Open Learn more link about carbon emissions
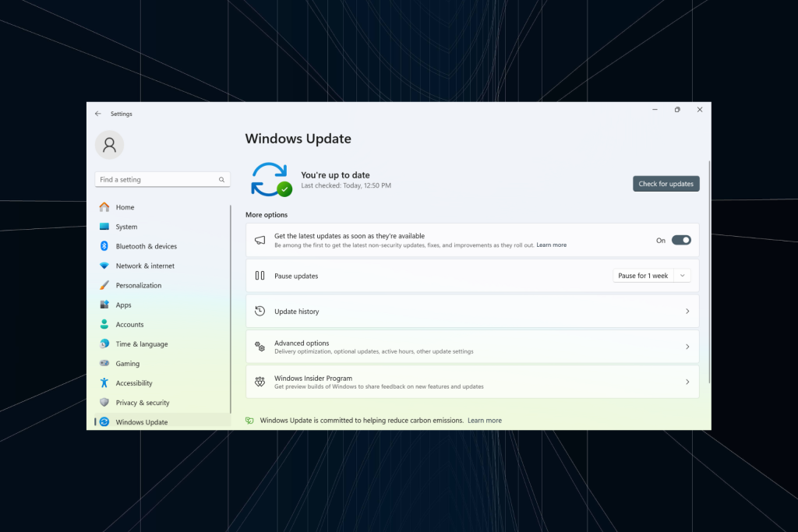This screenshot has height=532, width=798. [485, 421]
